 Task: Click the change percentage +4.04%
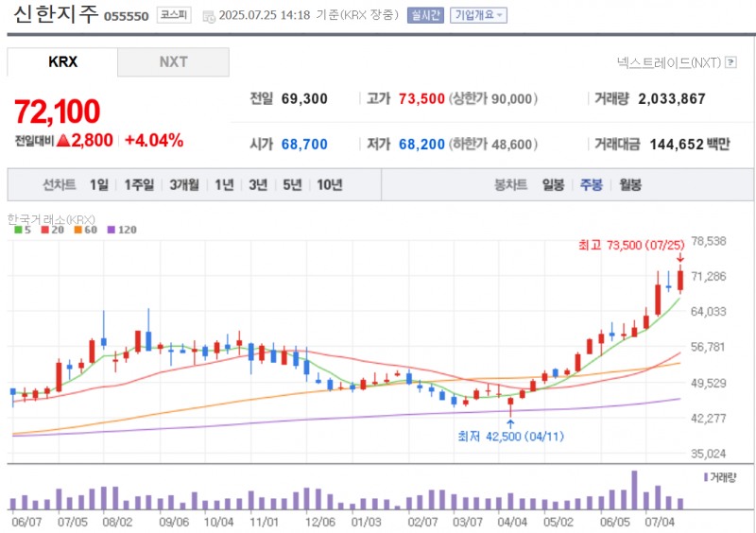(154, 141)
